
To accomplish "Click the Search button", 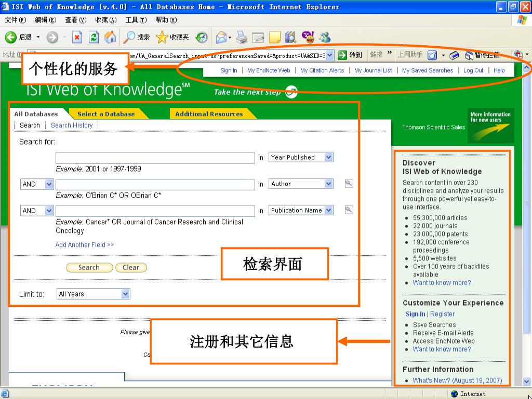I will tap(89, 268).
